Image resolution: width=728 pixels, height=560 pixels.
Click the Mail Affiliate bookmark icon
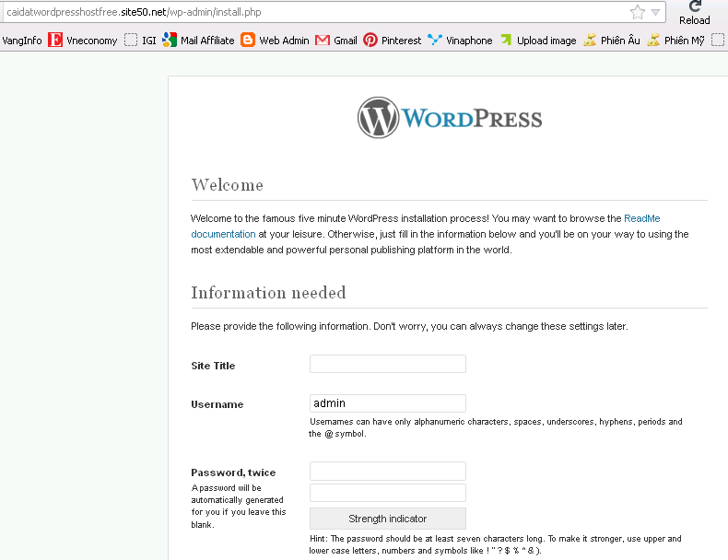pos(170,40)
